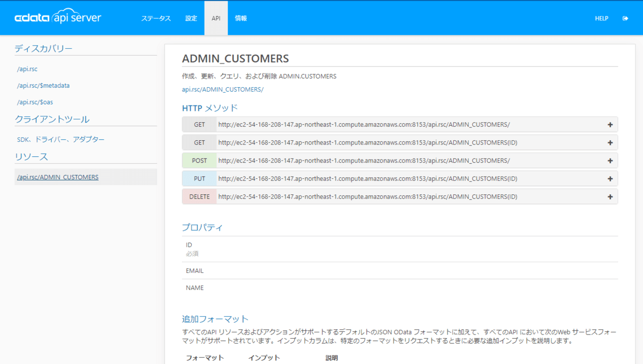Open SDK、ドライバー、アダプター client tools link

pos(61,140)
